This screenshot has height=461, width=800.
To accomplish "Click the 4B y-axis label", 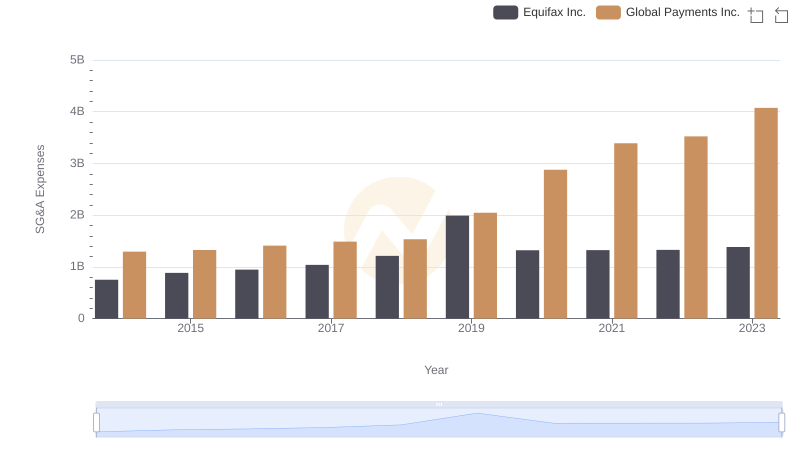I will coord(77,112).
